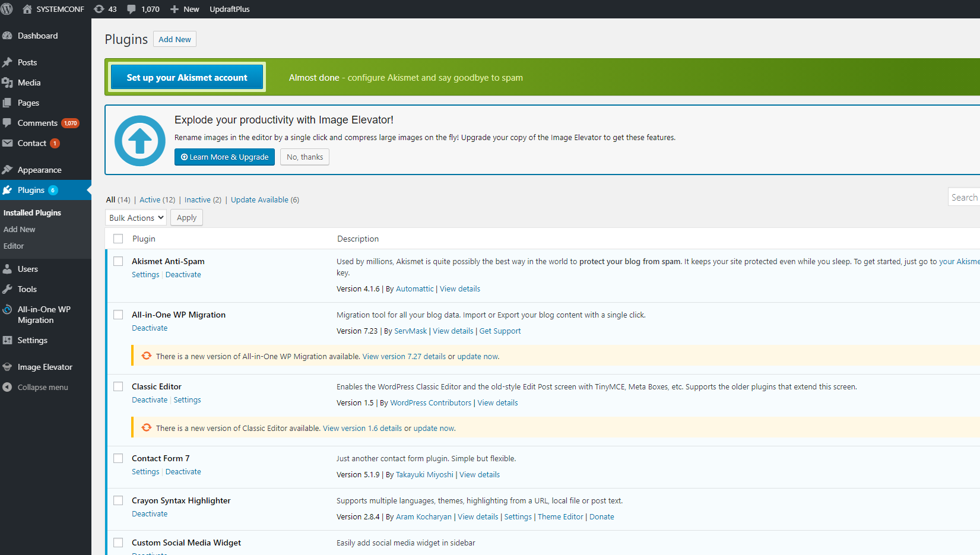Click the Pages icon in sidebar

click(7, 103)
